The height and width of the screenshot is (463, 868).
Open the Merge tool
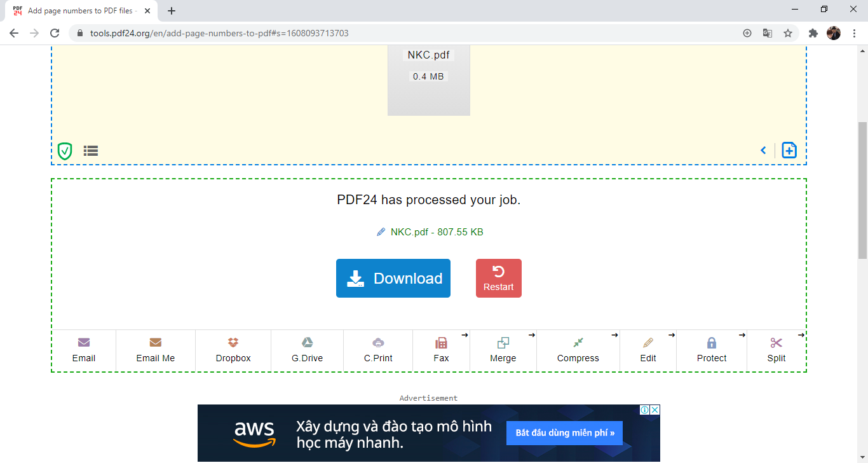503,350
